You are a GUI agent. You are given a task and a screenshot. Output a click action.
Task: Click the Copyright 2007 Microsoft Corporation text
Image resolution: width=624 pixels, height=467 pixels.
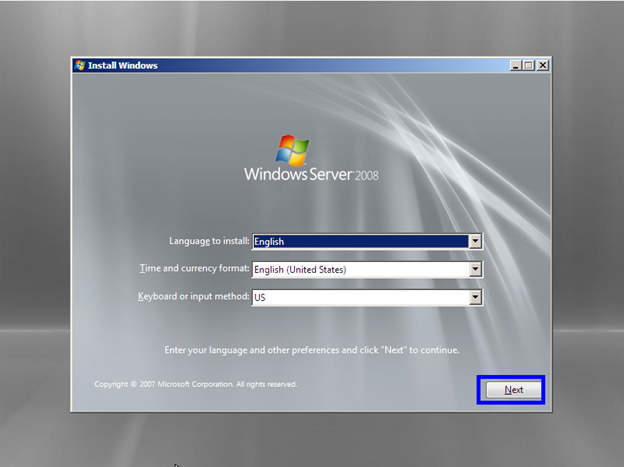click(x=195, y=384)
